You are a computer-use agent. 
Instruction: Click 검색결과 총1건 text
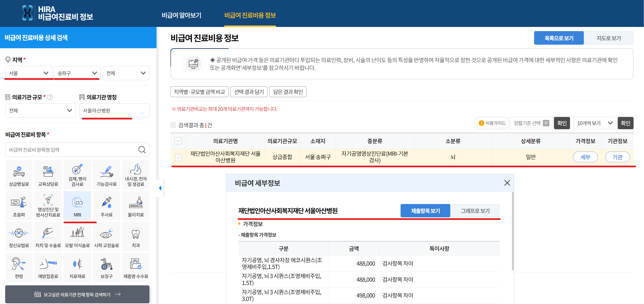pyautogui.click(x=195, y=125)
